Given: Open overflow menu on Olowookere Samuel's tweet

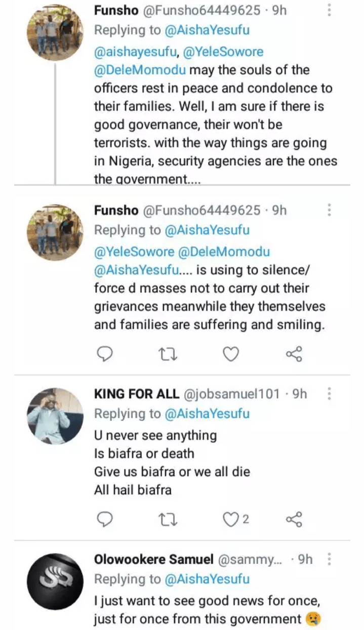Looking at the screenshot, I should click(329, 559).
